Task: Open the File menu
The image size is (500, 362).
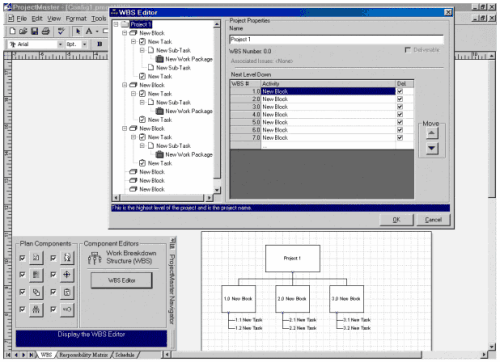Action: click(x=22, y=19)
